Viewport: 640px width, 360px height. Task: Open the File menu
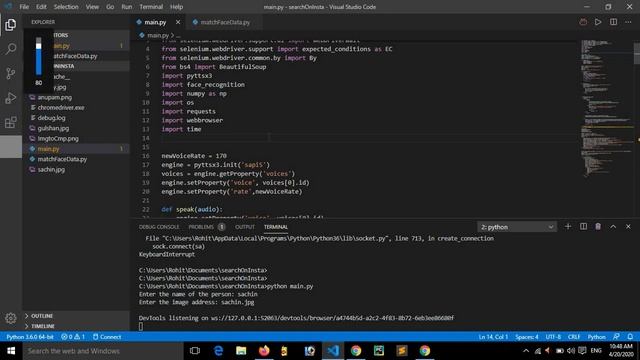[24, 7]
